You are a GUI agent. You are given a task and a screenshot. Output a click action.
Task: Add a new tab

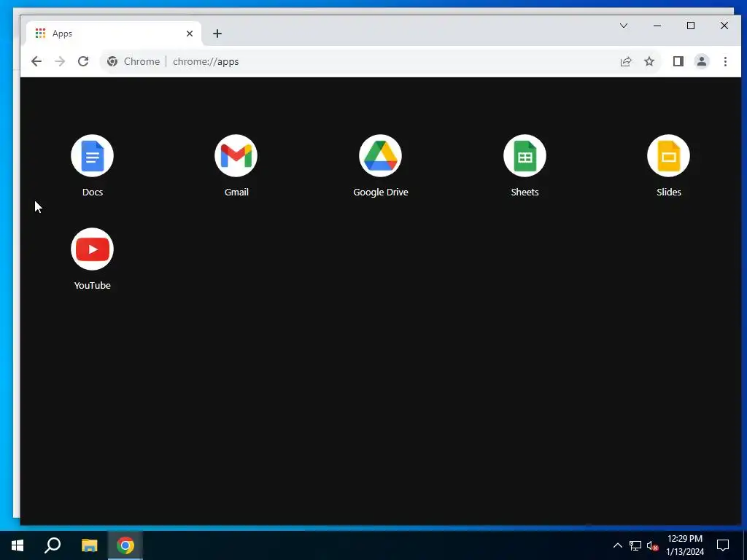(217, 34)
